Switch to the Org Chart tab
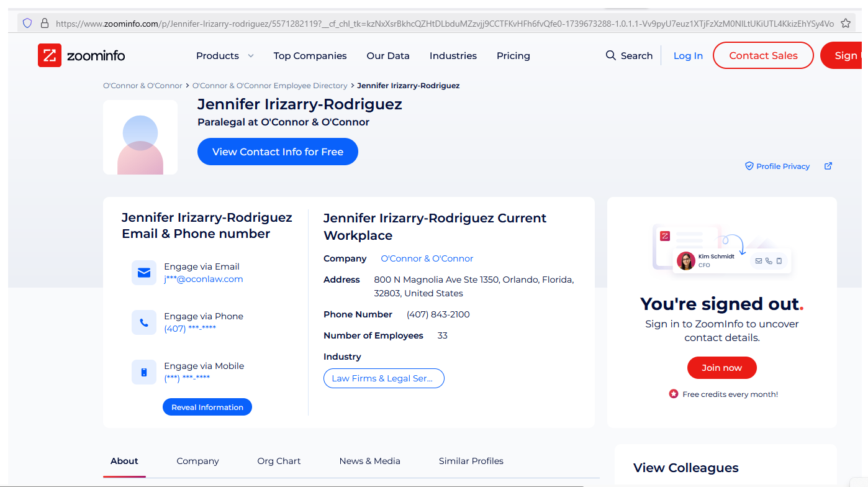The width and height of the screenshot is (868, 487). pyautogui.click(x=279, y=461)
